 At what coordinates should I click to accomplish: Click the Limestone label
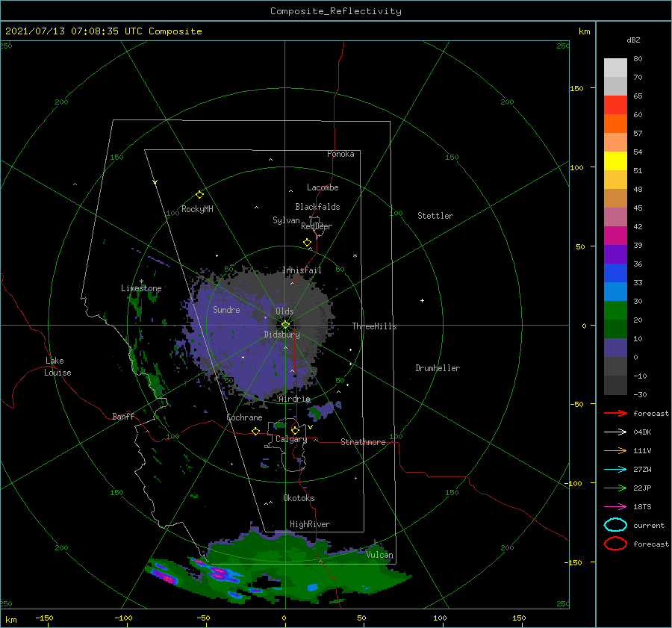click(x=141, y=288)
